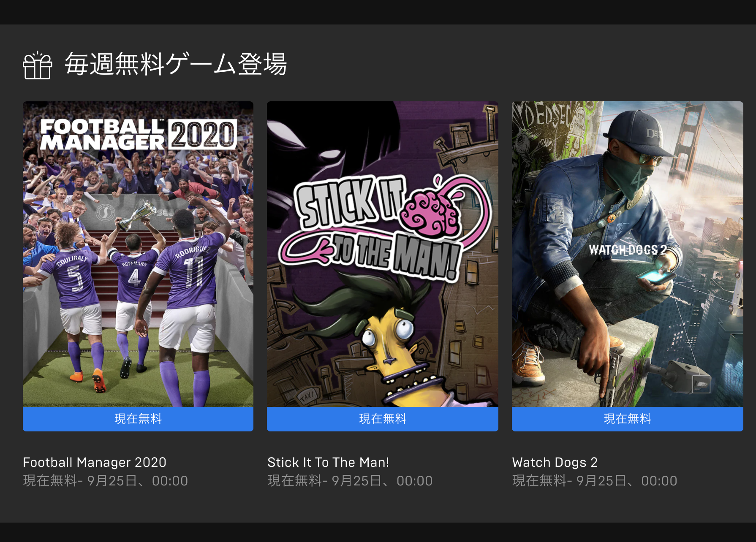
Task: Click the glowing smartphone in Watch Dogs 2 art
Action: point(656,277)
